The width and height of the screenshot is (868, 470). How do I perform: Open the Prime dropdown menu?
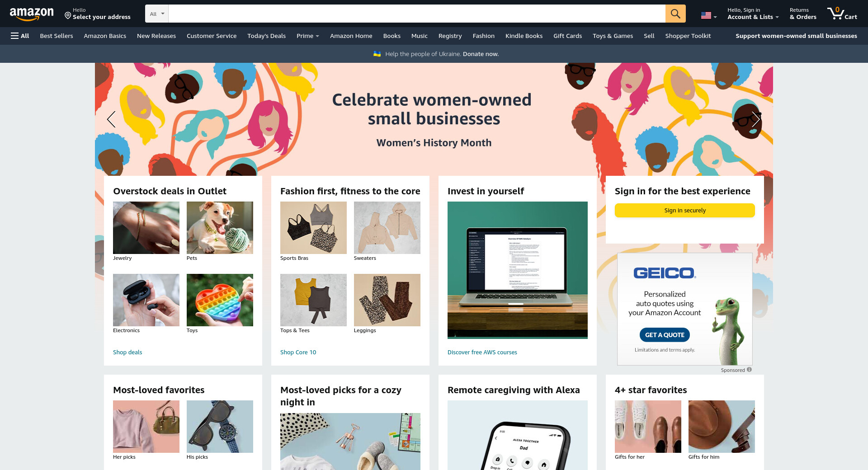point(308,36)
